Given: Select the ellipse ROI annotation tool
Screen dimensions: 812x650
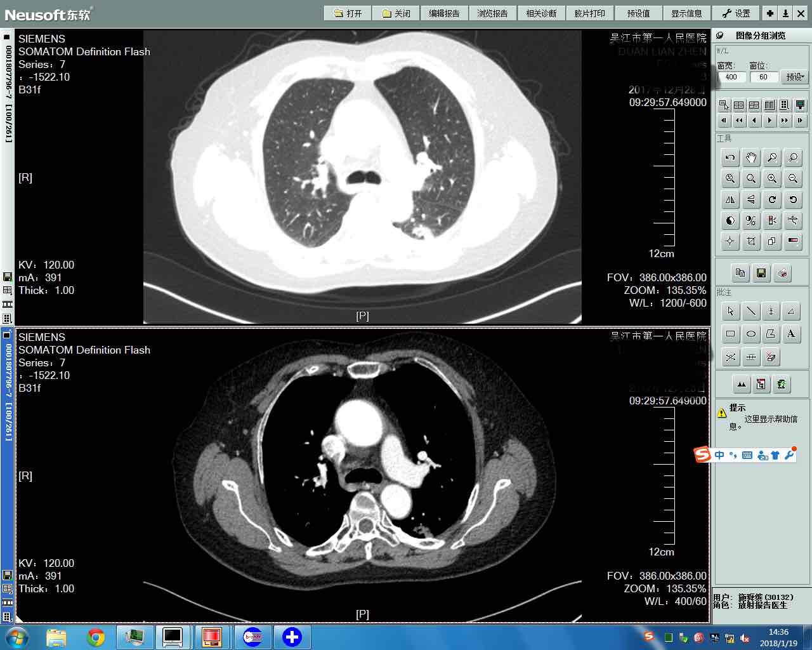Looking at the screenshot, I should click(751, 334).
